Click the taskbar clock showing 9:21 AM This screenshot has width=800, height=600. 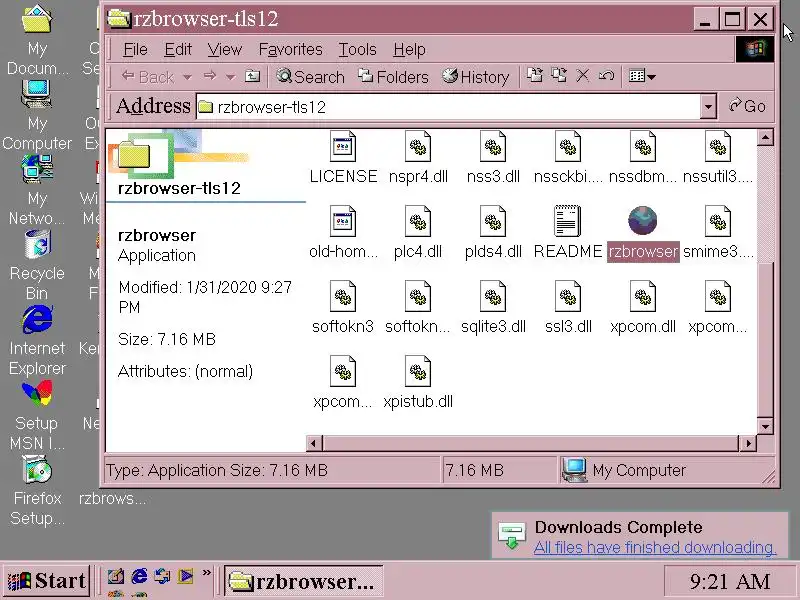[730, 581]
